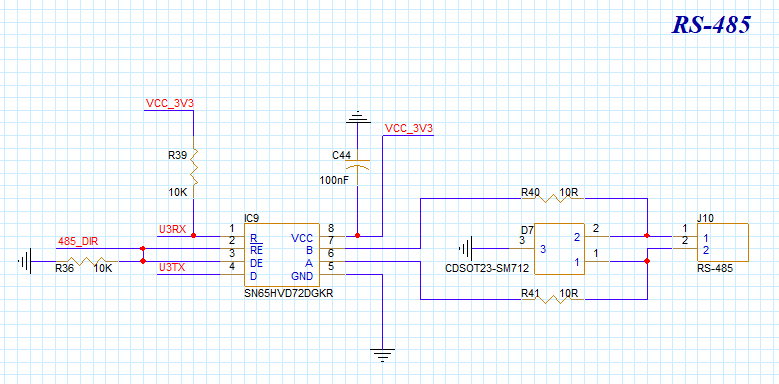Click the junction dot on U3RX wire

(194, 236)
